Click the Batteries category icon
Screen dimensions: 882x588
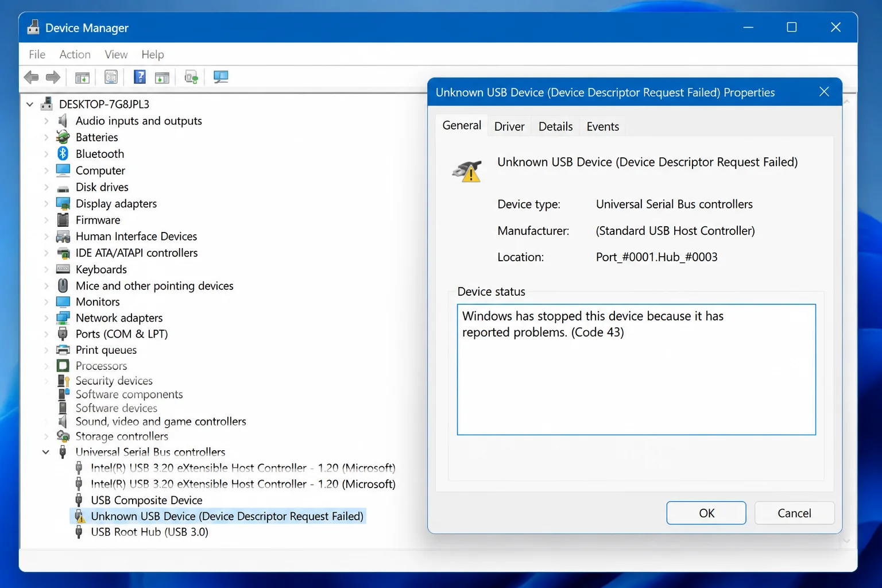[x=63, y=137]
